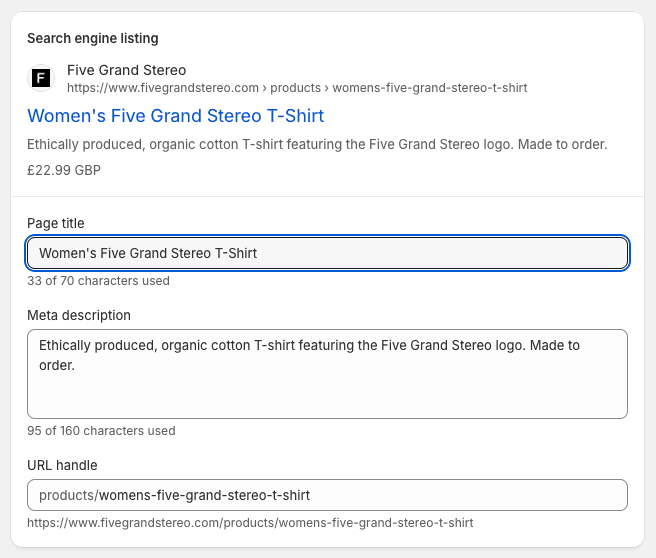Image resolution: width=656 pixels, height=558 pixels.
Task: Click the Five Grand Stereo site name in preview
Action: point(126,70)
